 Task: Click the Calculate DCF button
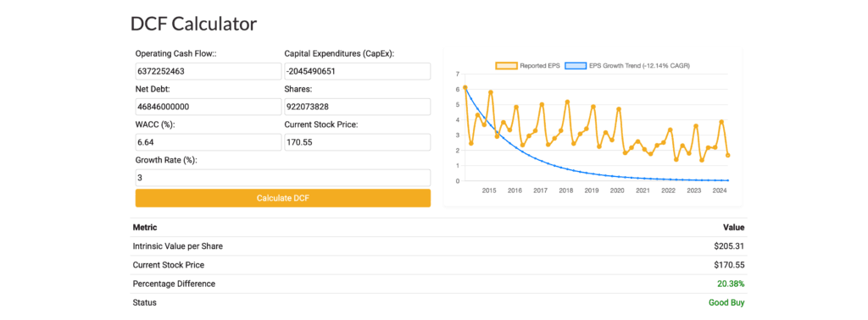pos(283,198)
